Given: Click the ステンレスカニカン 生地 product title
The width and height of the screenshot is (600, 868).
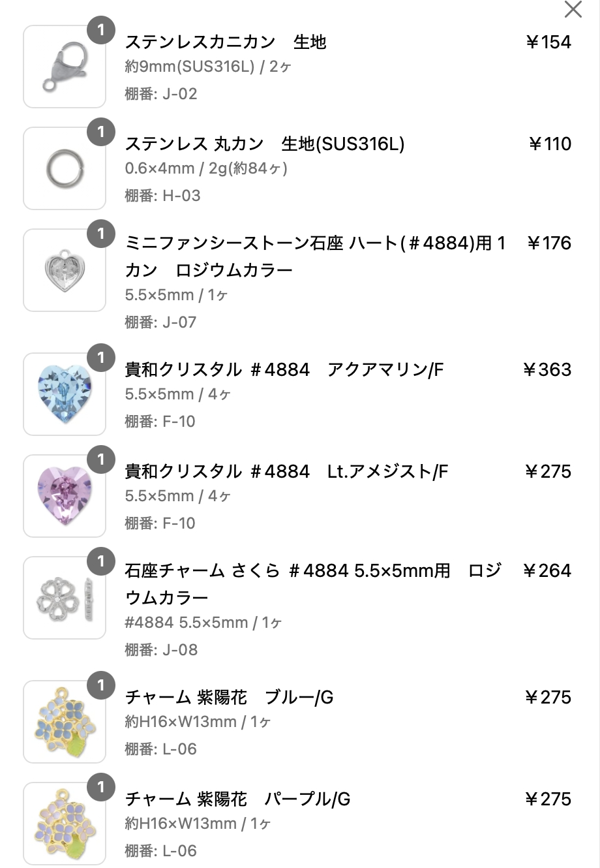Looking at the screenshot, I should tap(225, 42).
